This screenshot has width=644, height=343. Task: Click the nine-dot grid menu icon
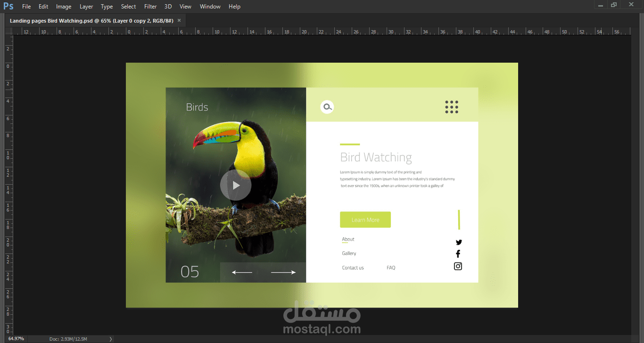tap(452, 107)
